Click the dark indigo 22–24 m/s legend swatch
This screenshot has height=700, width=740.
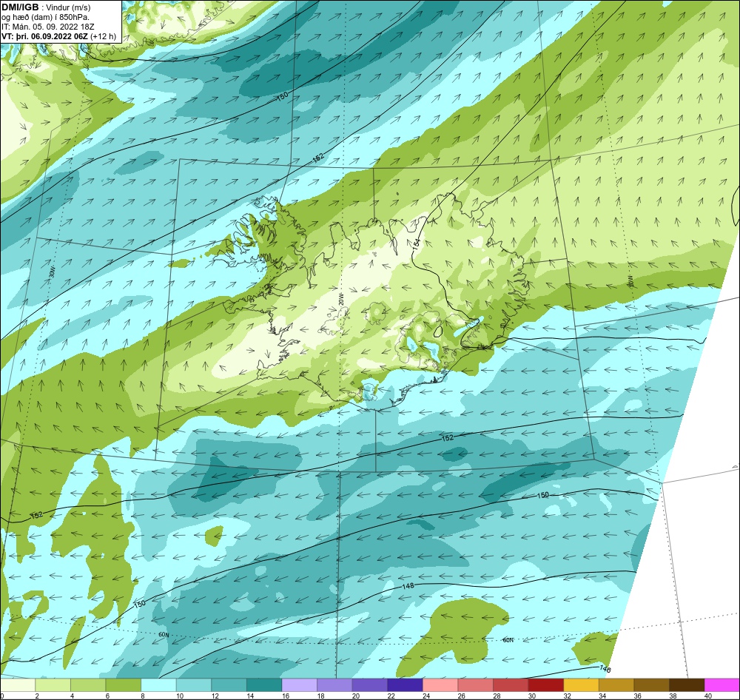(405, 685)
